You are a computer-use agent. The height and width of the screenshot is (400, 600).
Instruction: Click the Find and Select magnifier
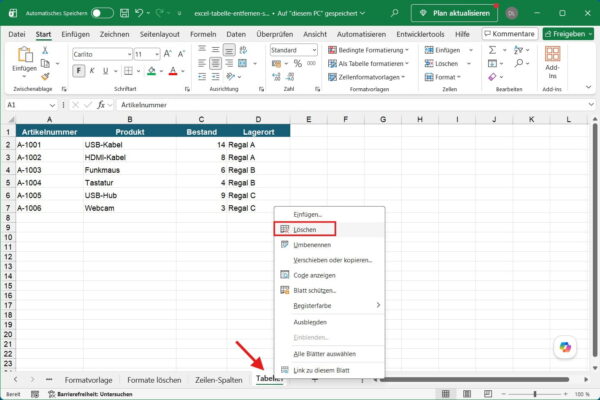pos(518,63)
